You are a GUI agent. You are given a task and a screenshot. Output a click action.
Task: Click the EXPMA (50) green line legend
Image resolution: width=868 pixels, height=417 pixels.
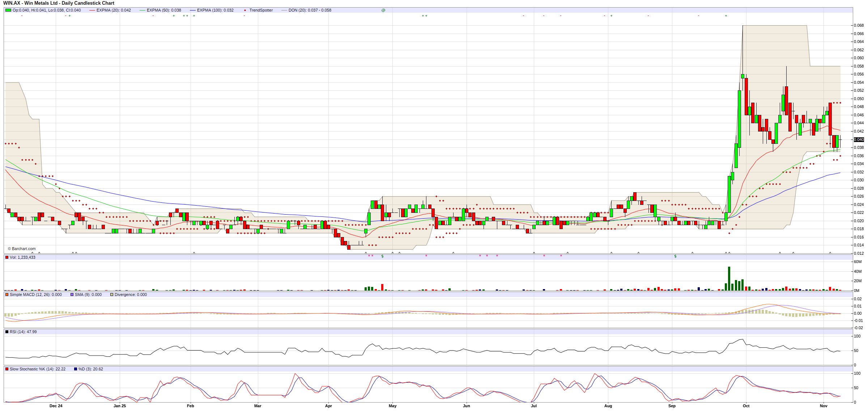click(x=142, y=10)
